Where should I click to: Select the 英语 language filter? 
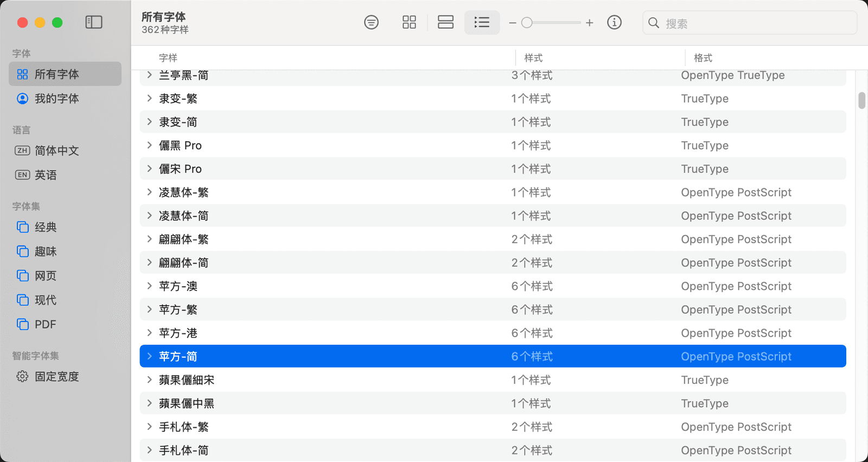click(x=46, y=175)
